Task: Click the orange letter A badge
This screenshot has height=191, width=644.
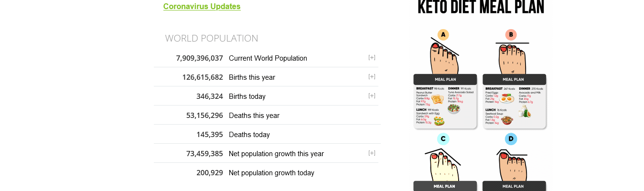Action: click(x=443, y=34)
